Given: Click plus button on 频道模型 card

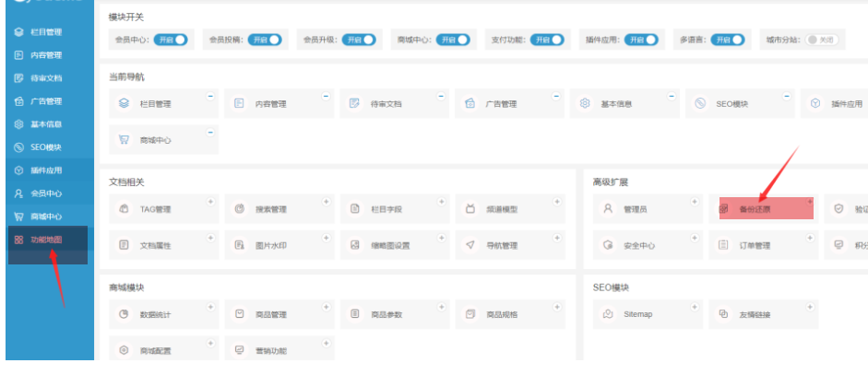Looking at the screenshot, I should pyautogui.click(x=556, y=202).
